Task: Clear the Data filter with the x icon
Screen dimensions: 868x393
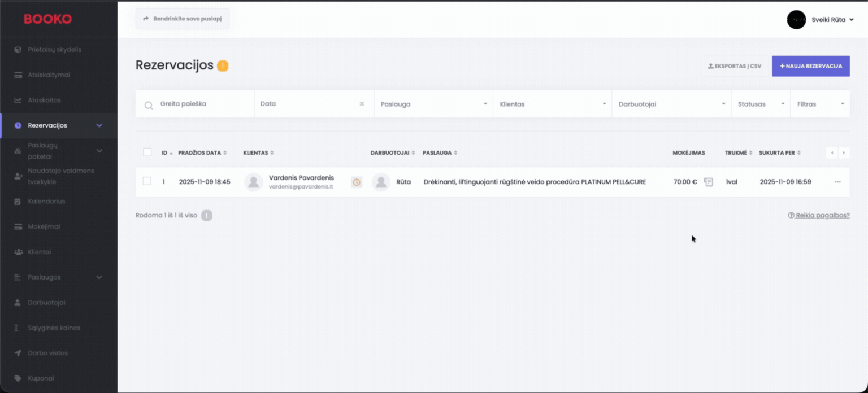Action: [x=362, y=104]
